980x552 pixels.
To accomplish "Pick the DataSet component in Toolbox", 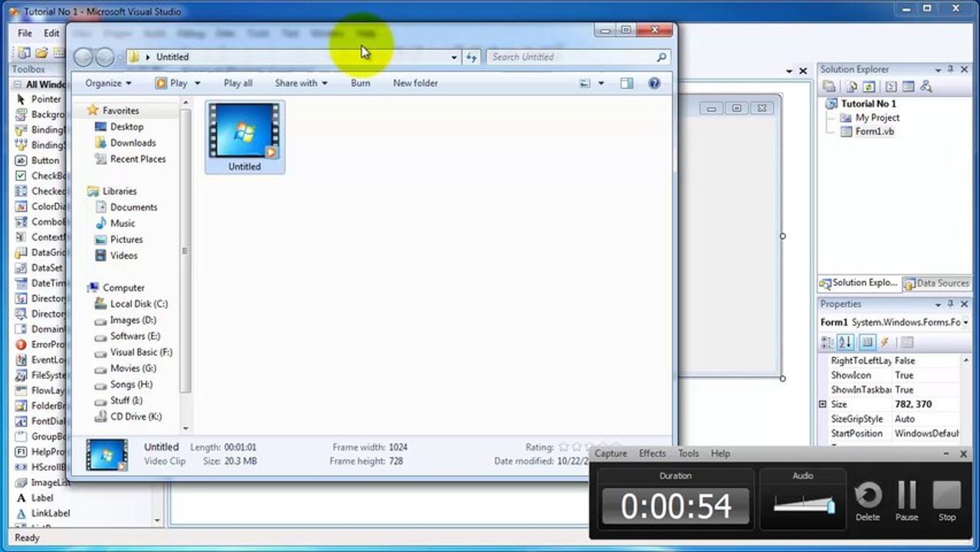I will point(41,268).
